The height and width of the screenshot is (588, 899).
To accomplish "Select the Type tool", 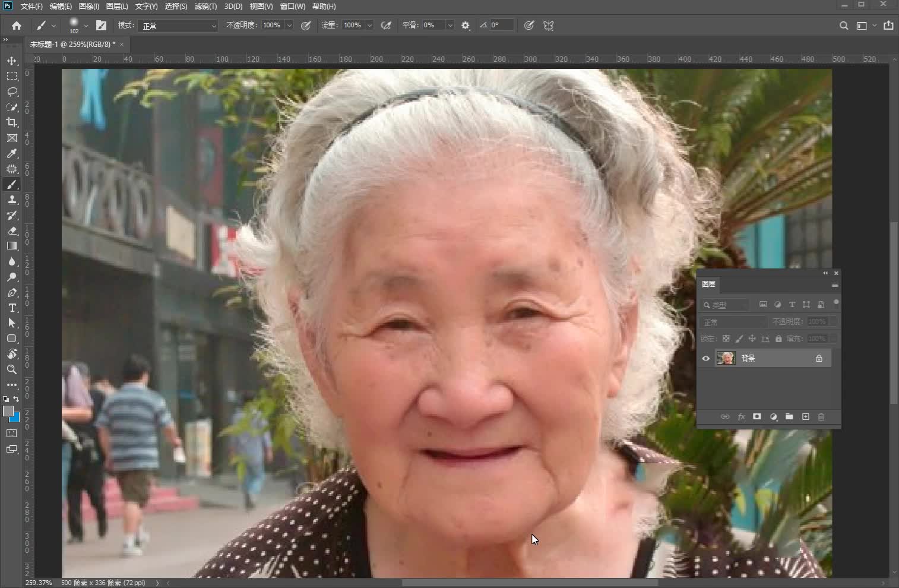I will point(12,308).
